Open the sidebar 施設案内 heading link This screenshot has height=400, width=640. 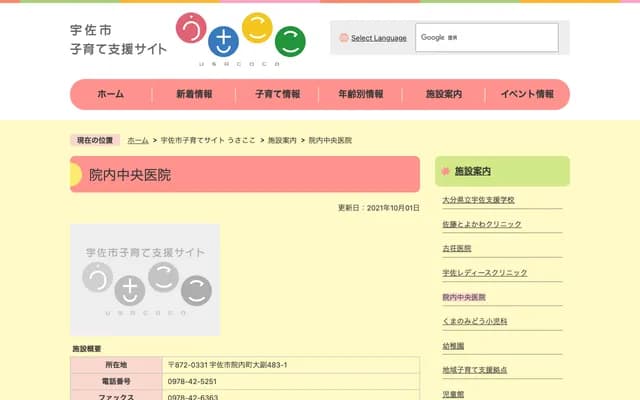click(473, 171)
